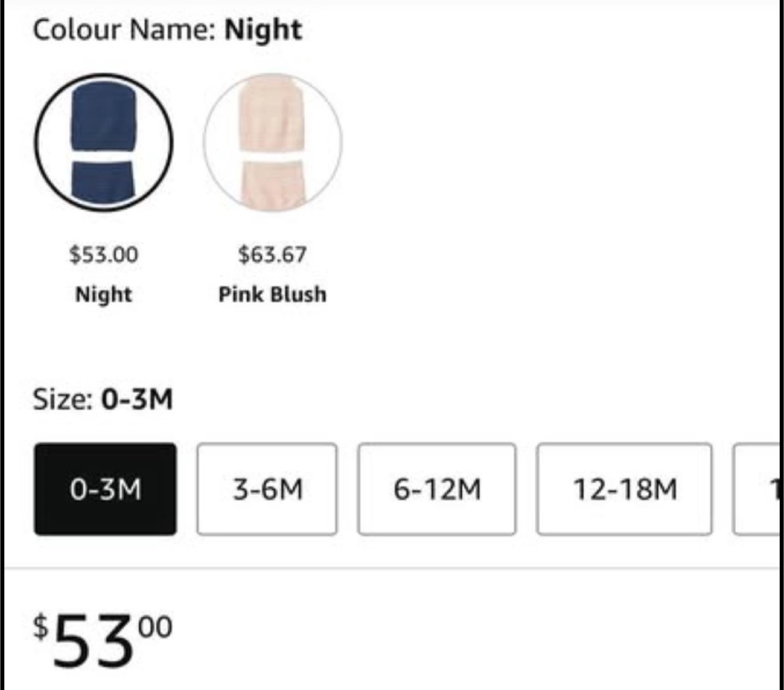Click the bold 0-3M in Size heading

(137, 399)
